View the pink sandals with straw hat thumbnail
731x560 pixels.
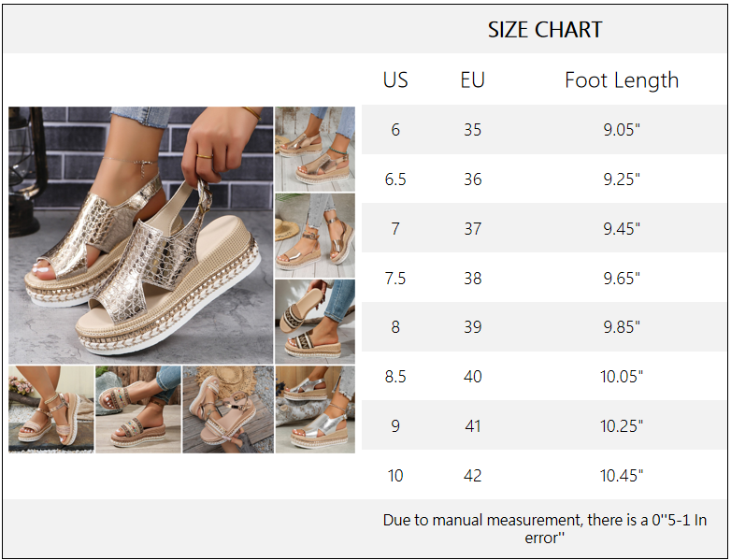click(x=228, y=409)
